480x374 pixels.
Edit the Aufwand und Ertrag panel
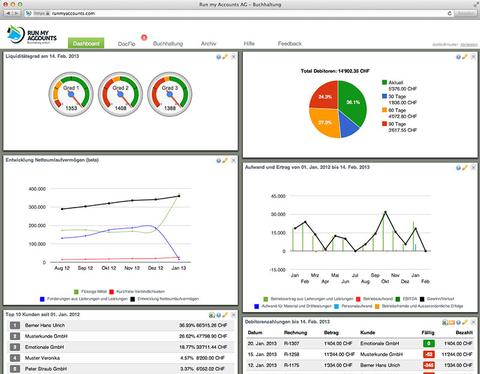tap(465, 168)
